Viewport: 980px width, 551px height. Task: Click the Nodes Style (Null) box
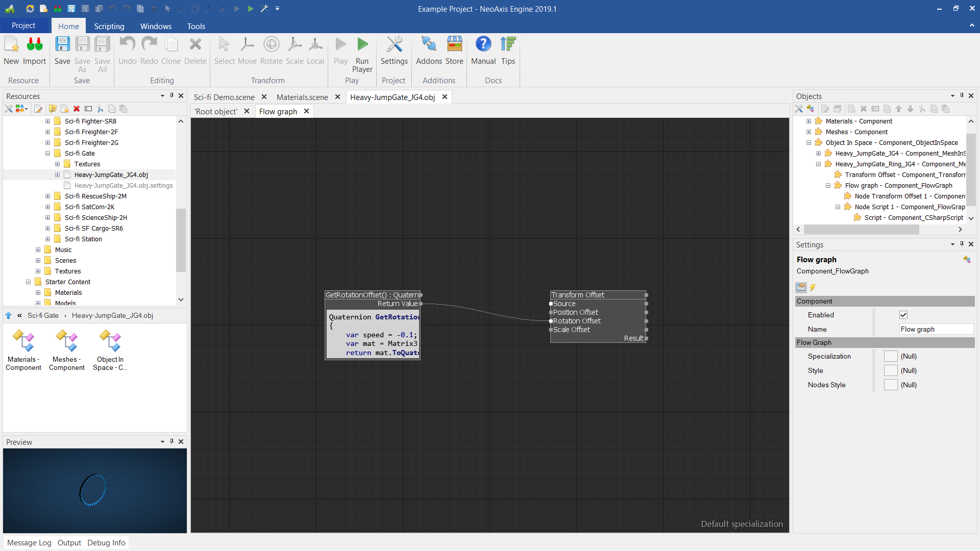click(x=891, y=385)
